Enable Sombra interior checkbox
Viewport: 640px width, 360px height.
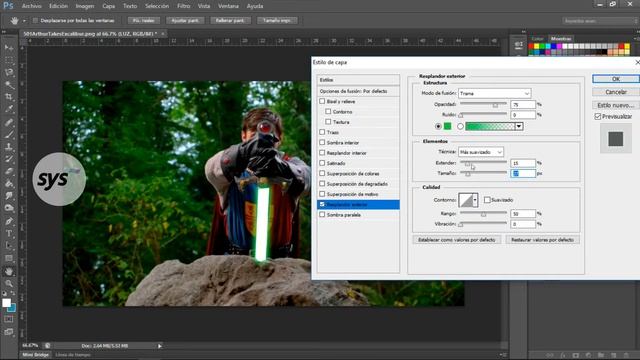[x=322, y=142]
